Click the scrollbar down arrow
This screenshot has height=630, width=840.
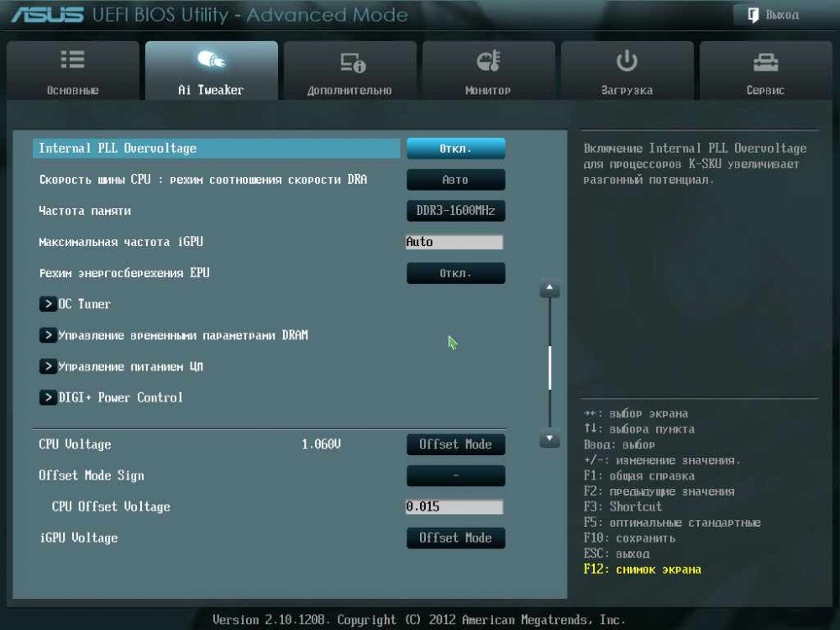(549, 438)
